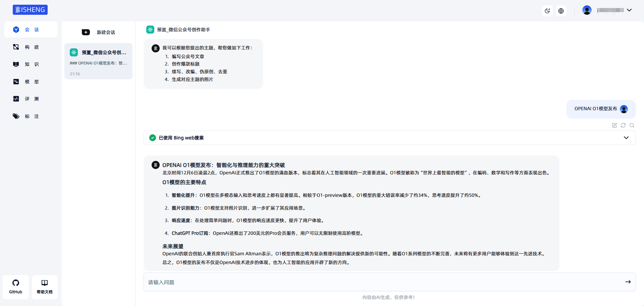Click the green assistant icon in conversation list
The height and width of the screenshot is (306, 644).
[74, 52]
